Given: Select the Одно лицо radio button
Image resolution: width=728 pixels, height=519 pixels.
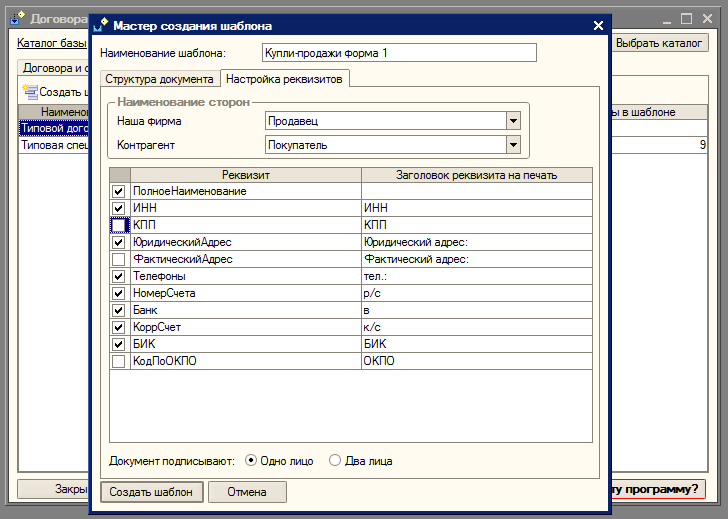Looking at the screenshot, I should pyautogui.click(x=251, y=461).
